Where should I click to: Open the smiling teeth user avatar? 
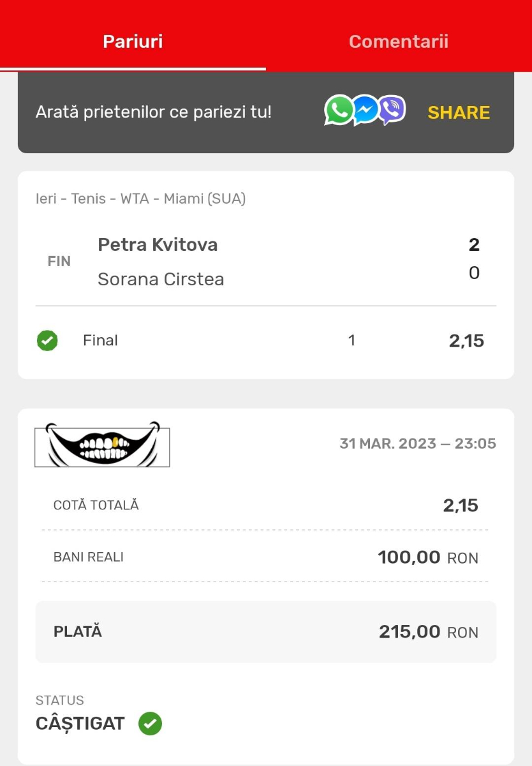[x=102, y=444]
